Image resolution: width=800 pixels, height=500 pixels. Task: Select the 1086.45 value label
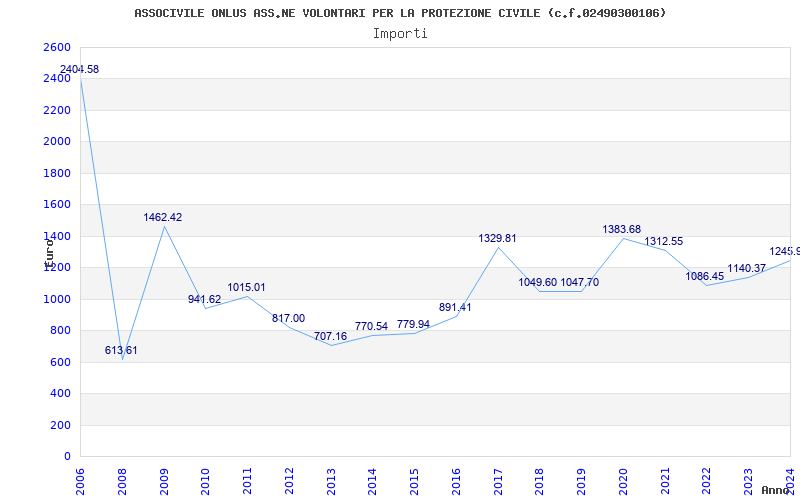click(705, 276)
